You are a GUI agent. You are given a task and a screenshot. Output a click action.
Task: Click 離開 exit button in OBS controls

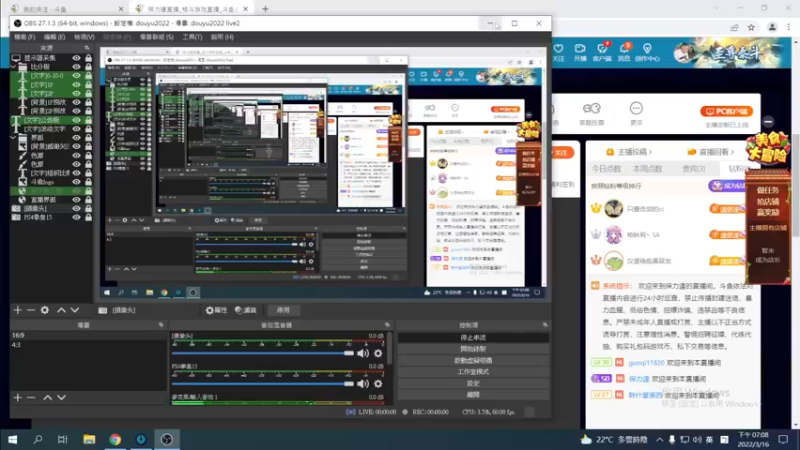(473, 394)
